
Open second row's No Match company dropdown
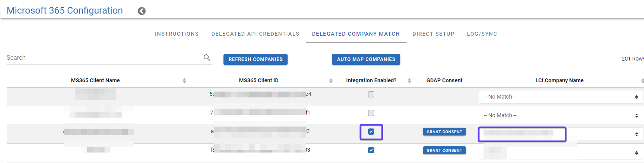[x=561, y=115]
